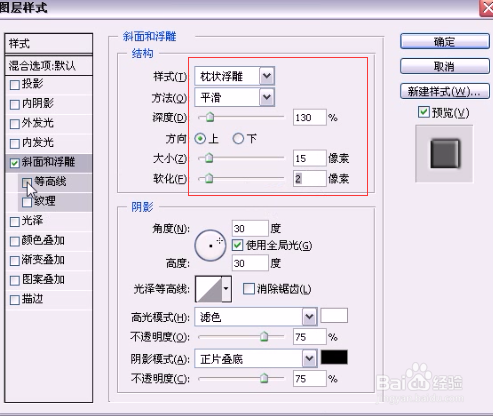Select the 光泽 satin entry label
The height and width of the screenshot is (416, 493).
pos(32,221)
